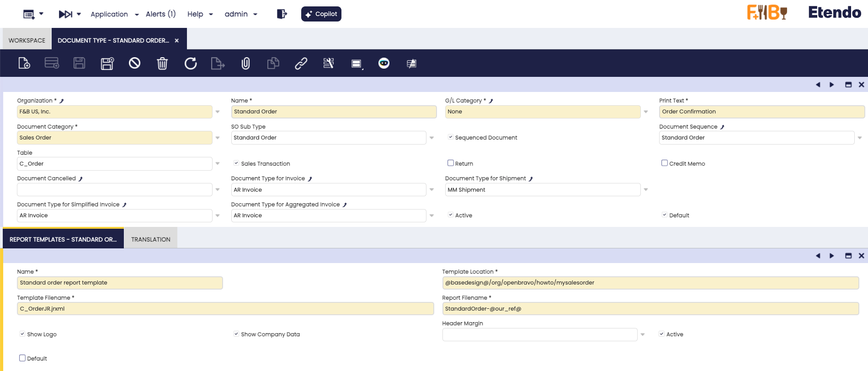Viewport: 868px width, 371px height.
Task: Click the chain link icon in toolbar
Action: pos(301,63)
